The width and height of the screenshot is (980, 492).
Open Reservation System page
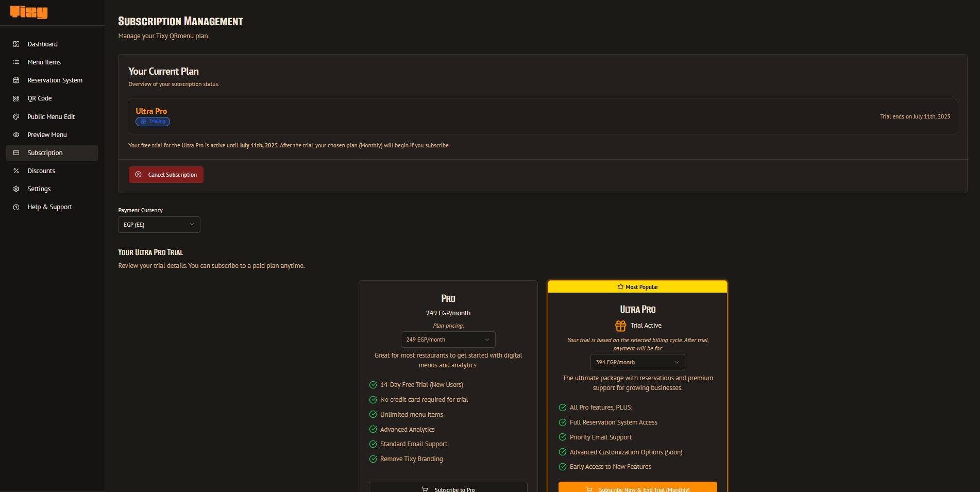pos(52,80)
